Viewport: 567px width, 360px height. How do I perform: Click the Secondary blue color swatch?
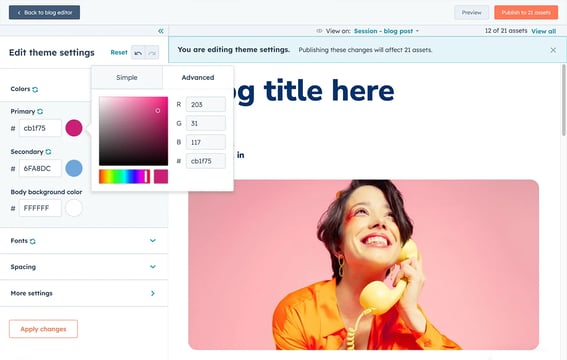click(x=74, y=168)
